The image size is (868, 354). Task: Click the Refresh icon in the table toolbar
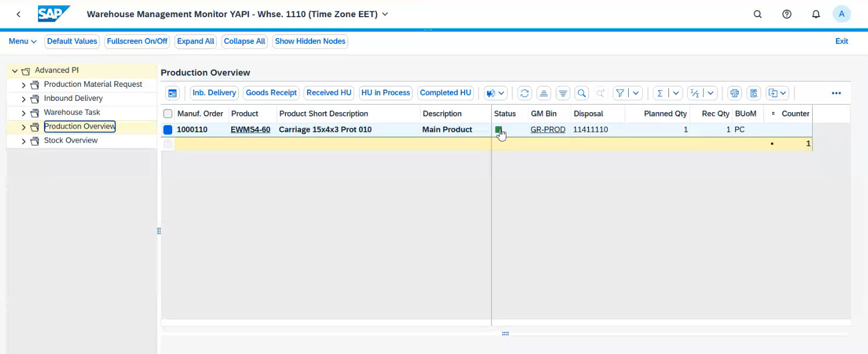pos(524,93)
